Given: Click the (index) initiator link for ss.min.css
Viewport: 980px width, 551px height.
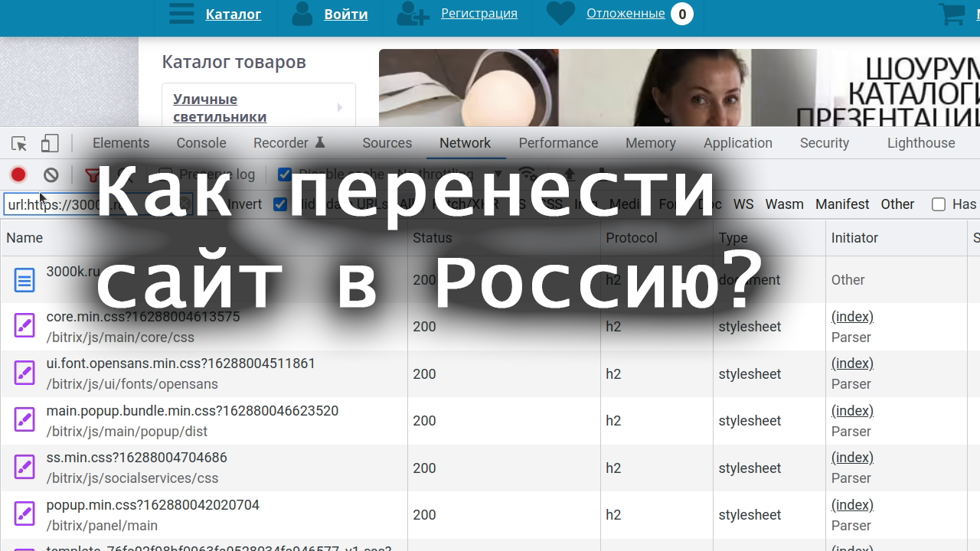Looking at the screenshot, I should coord(852,458).
